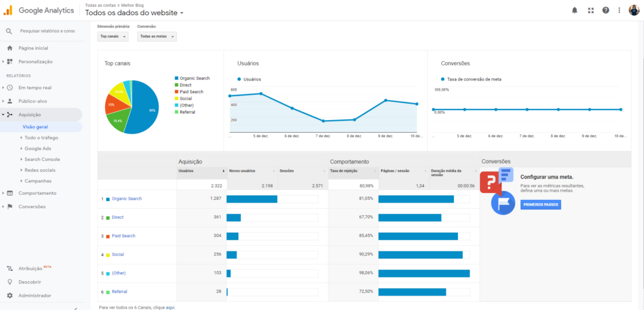Click the orange Paid Search pie slice
The image size is (644, 310).
(x=115, y=104)
